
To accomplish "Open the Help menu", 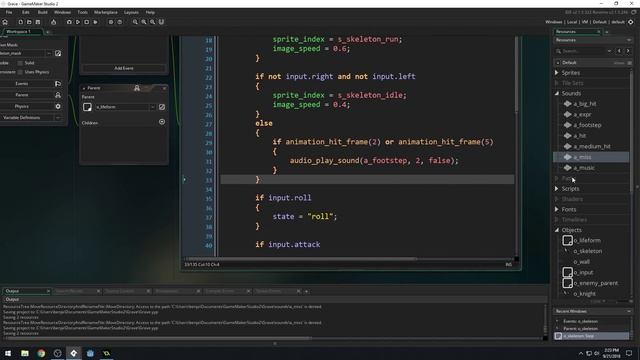I will pos(150,12).
